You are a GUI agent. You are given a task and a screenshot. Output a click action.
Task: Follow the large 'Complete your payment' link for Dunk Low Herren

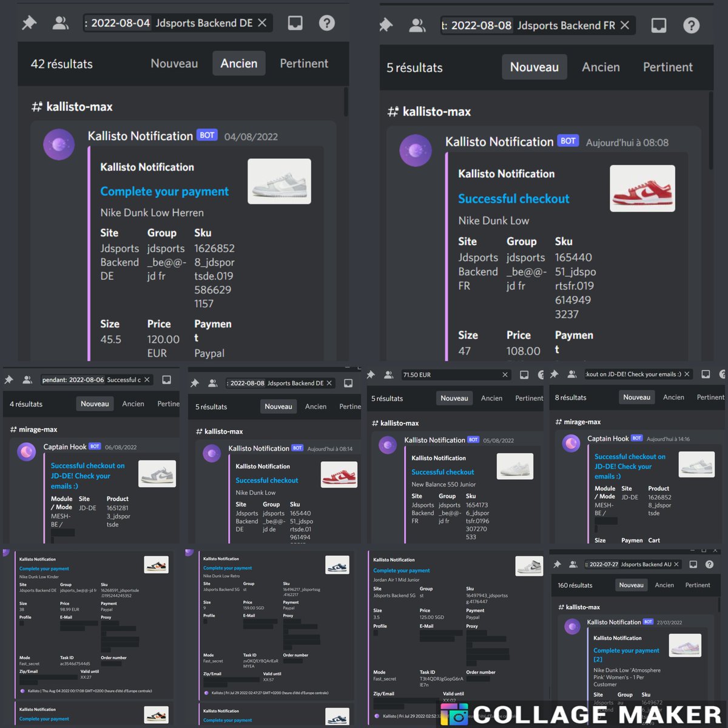tap(164, 191)
